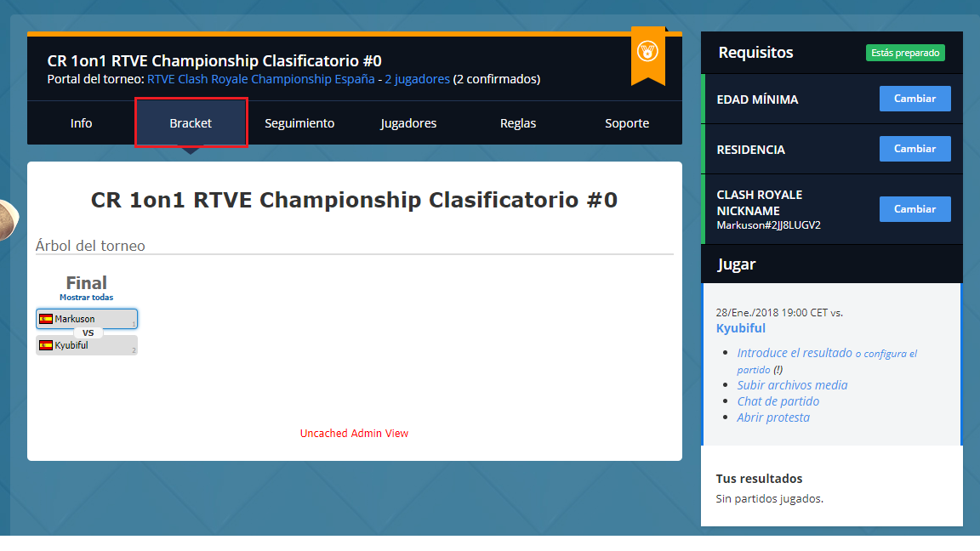
Task: Switch to the Seguimiento tab
Action: click(x=299, y=123)
